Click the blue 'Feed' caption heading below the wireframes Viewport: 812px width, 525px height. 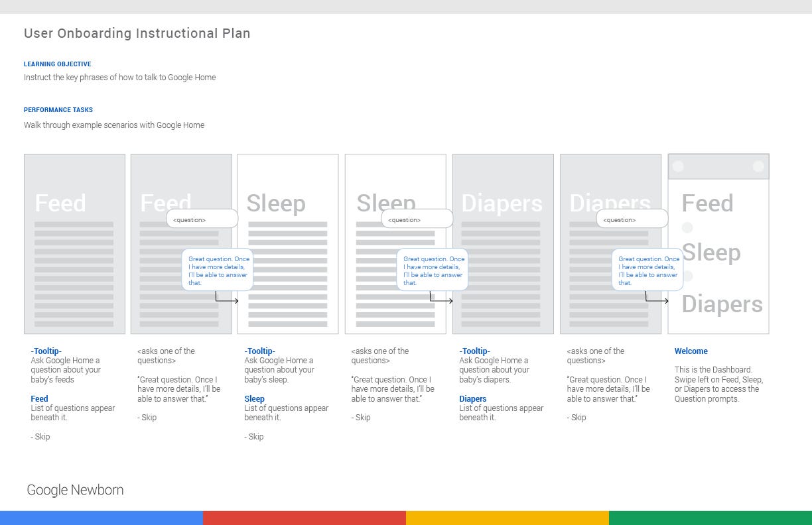pos(40,399)
